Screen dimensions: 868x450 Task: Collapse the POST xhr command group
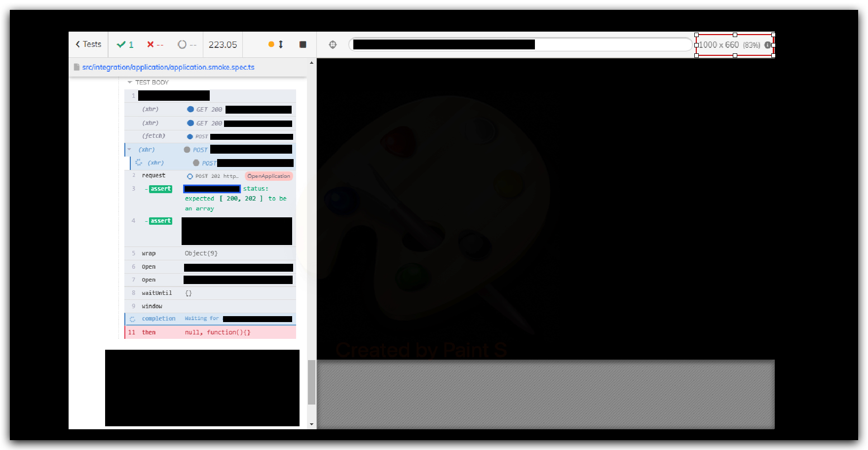[129, 149]
